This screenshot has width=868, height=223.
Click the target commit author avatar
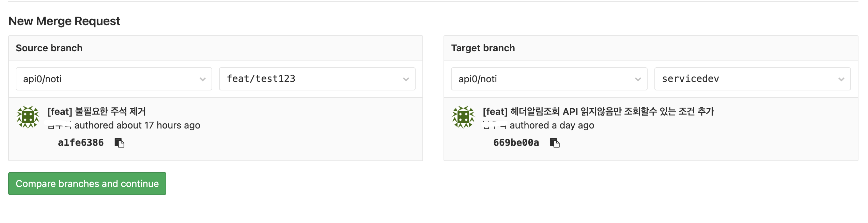(x=463, y=117)
